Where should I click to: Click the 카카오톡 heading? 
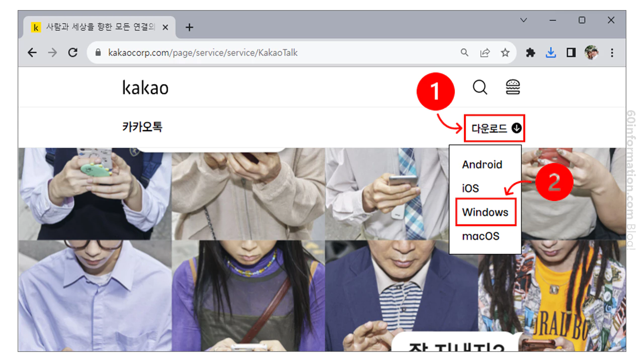[x=142, y=127]
